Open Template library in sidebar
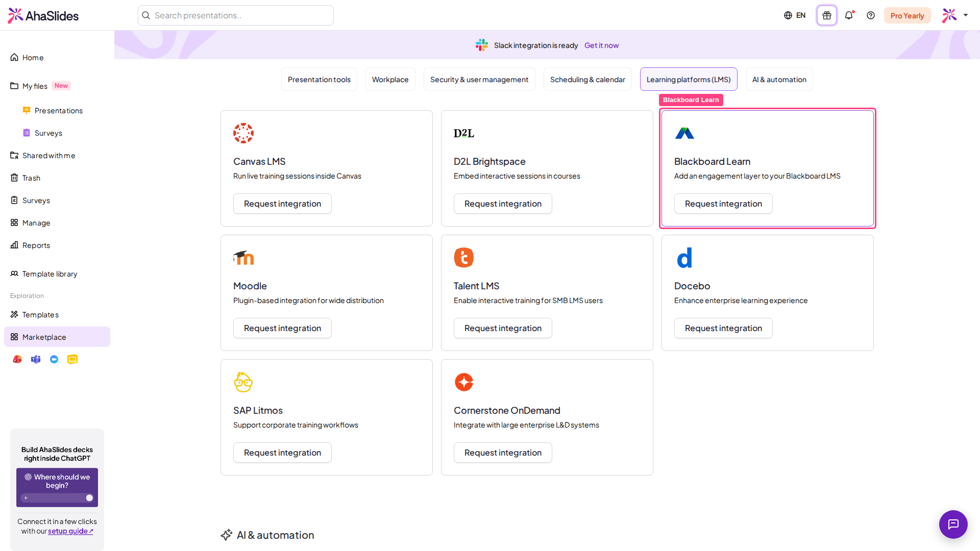 57,274
